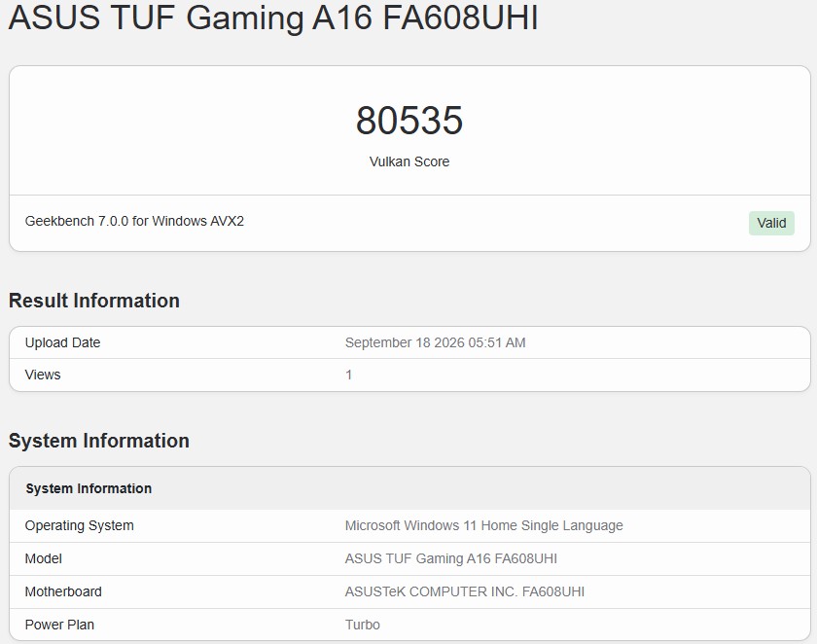817x644 pixels.
Task: Click the Upload Date label
Action: [62, 342]
